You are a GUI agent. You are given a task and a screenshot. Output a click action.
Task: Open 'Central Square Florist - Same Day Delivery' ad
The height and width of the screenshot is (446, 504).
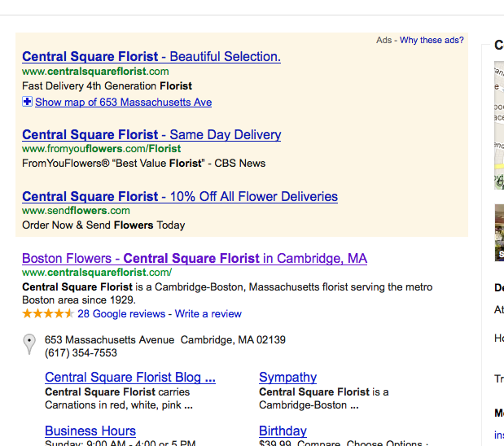(151, 134)
